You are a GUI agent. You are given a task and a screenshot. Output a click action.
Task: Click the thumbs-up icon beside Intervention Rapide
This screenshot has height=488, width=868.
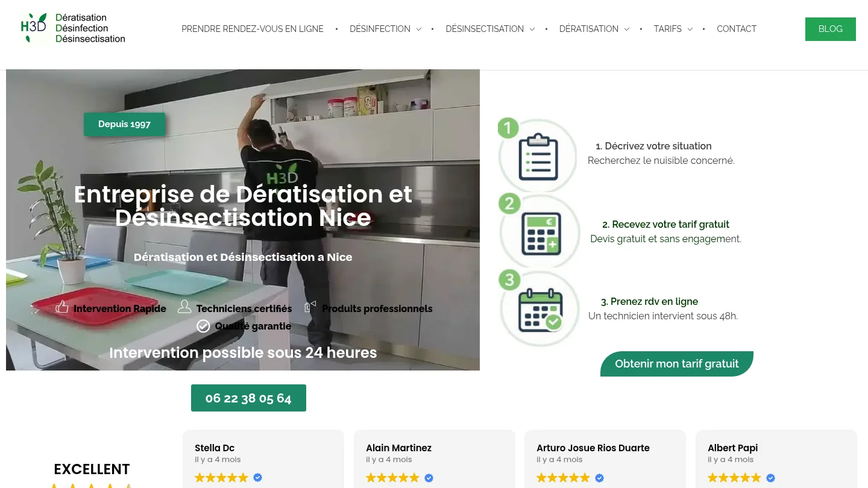coord(62,307)
